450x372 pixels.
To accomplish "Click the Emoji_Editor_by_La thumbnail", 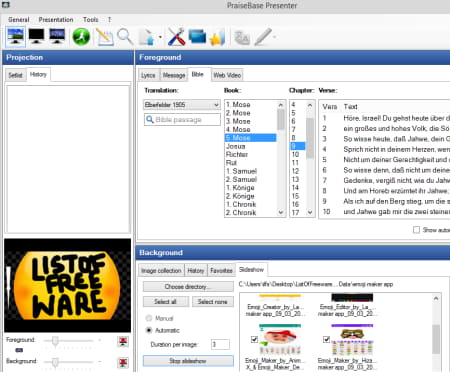I will 352,297.
